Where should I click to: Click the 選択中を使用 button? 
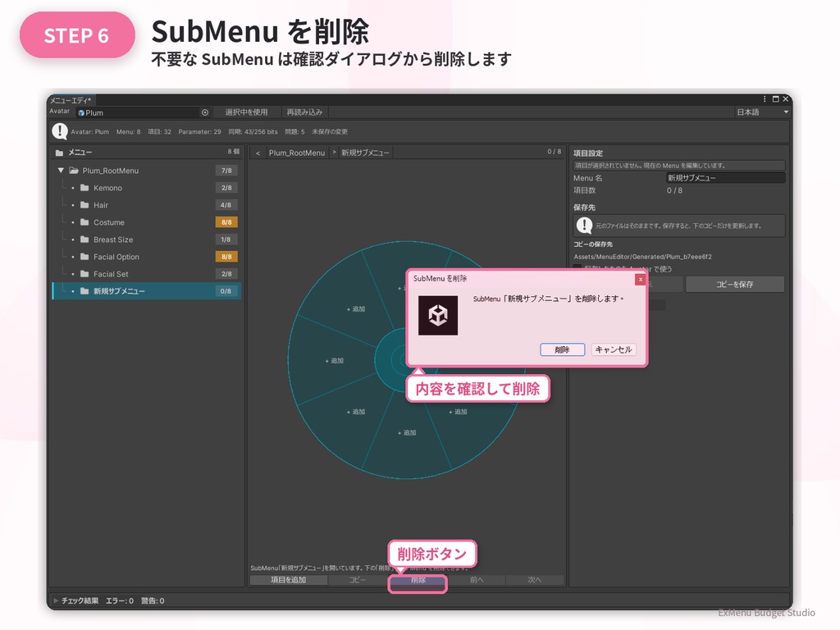(246, 112)
